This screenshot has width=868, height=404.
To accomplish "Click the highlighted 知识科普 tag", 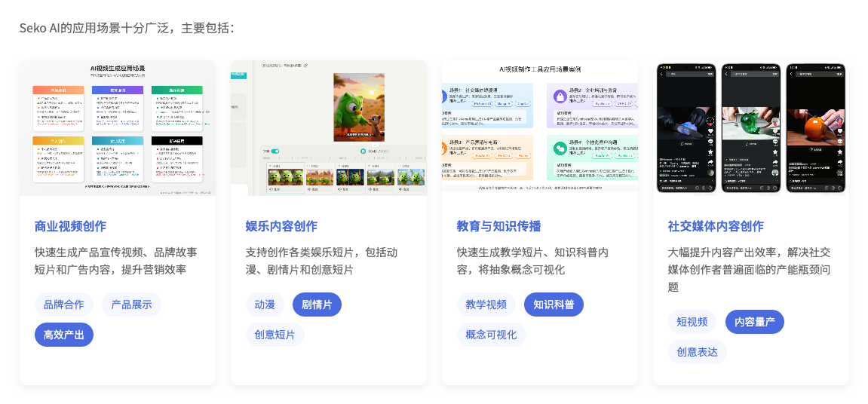I will [x=554, y=305].
